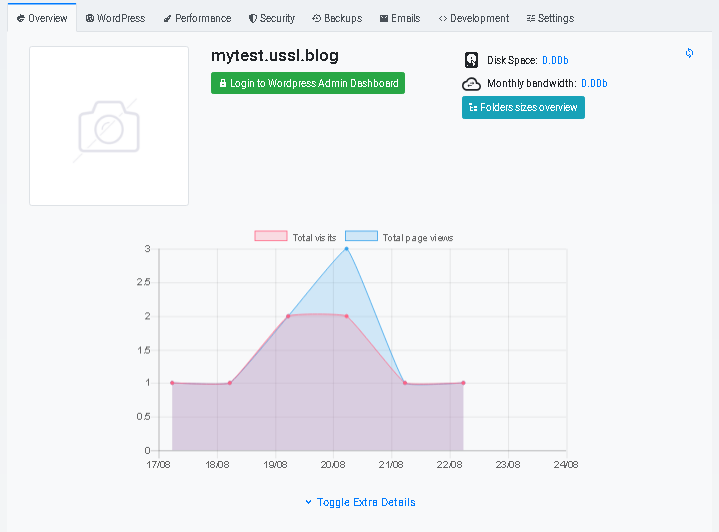This screenshot has width=719, height=532.
Task: Open the Security tab
Action: tap(272, 18)
